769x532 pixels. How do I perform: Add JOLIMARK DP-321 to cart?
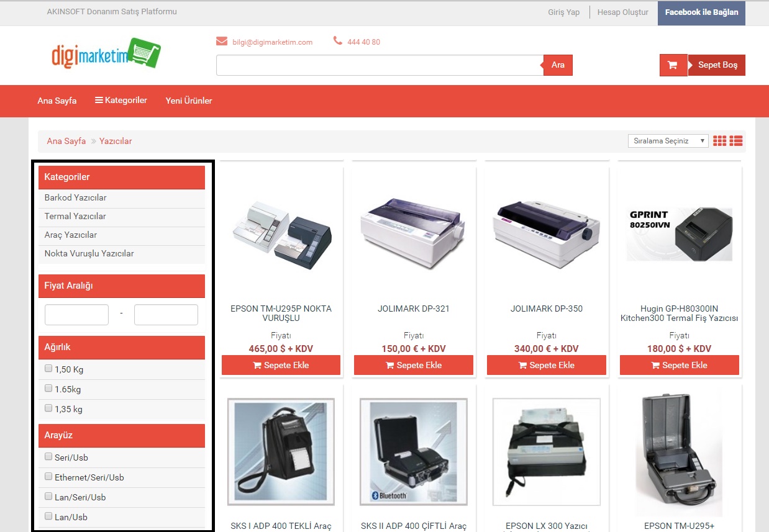(414, 365)
